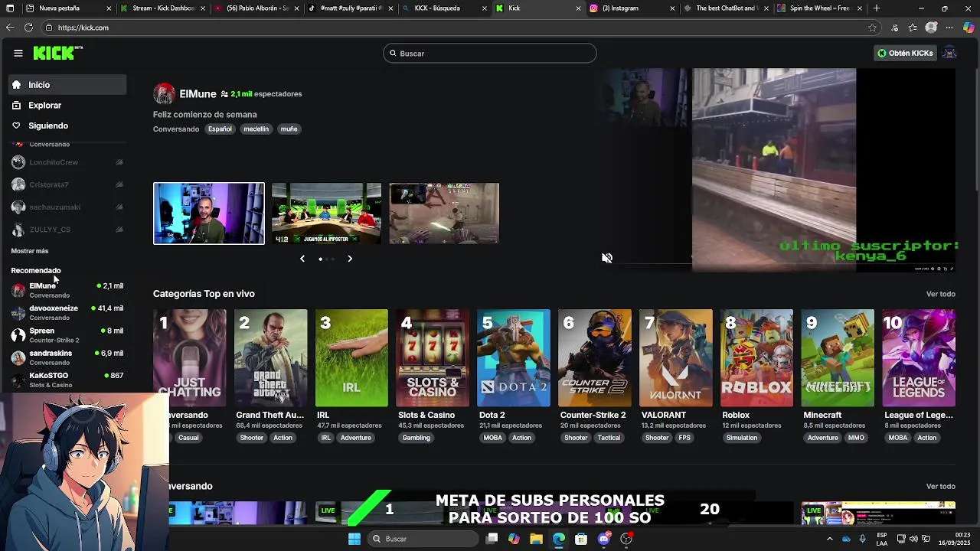Screen dimensions: 980x551
Task: Click Ver todo for Categorías Top
Action: point(941,294)
